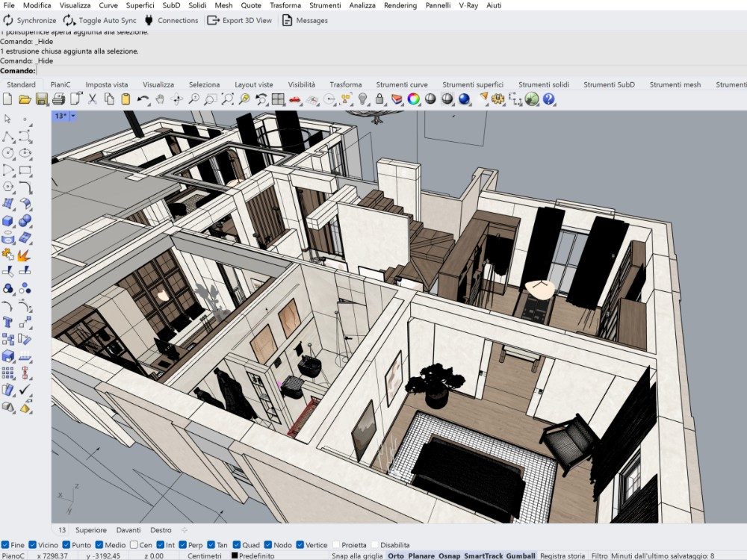Enable the Cen osnap checkbox

pyautogui.click(x=134, y=545)
